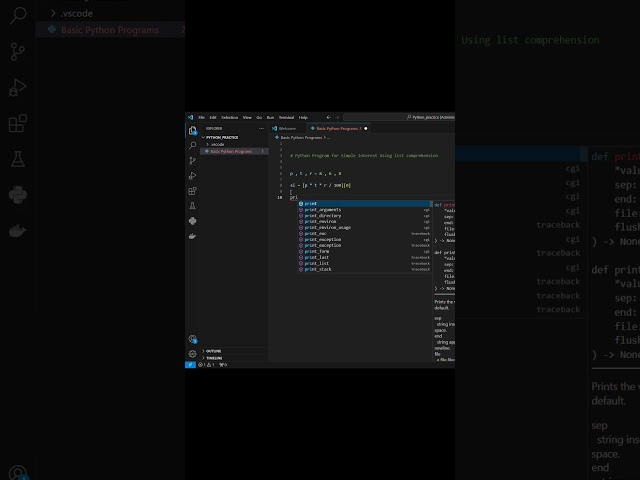The image size is (640, 480).
Task: Open the Search view in activity bar
Action: pos(192,145)
